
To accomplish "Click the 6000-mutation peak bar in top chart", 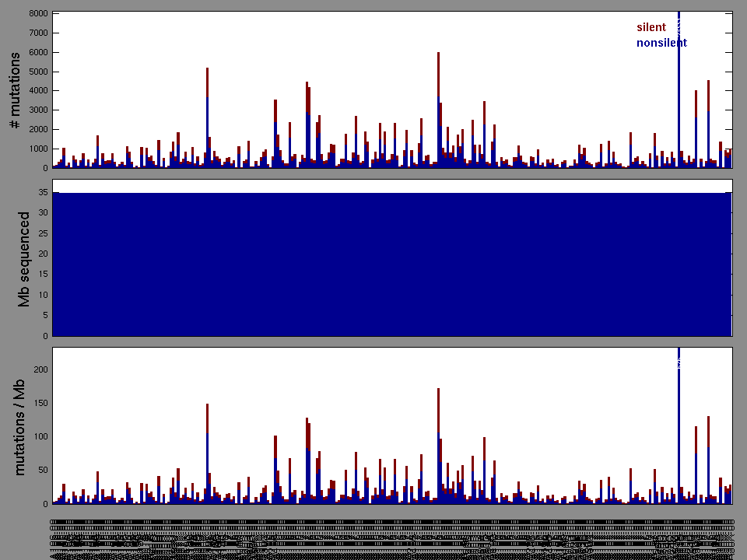I will [438, 109].
